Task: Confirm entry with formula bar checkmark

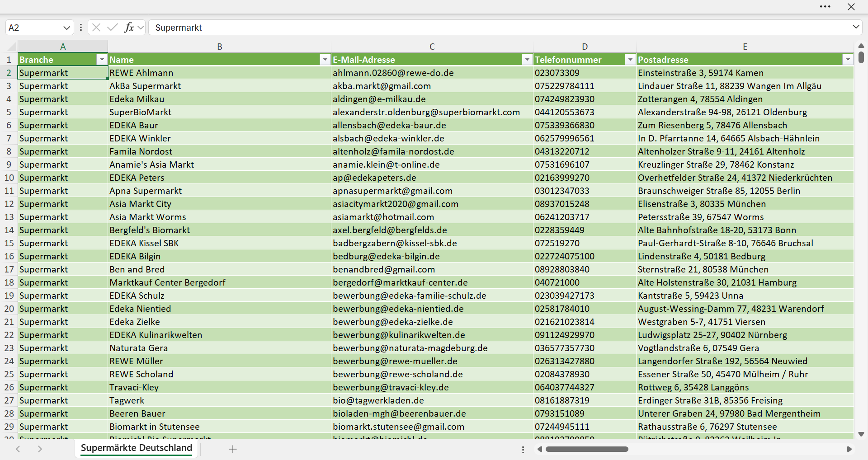Action: [113, 28]
